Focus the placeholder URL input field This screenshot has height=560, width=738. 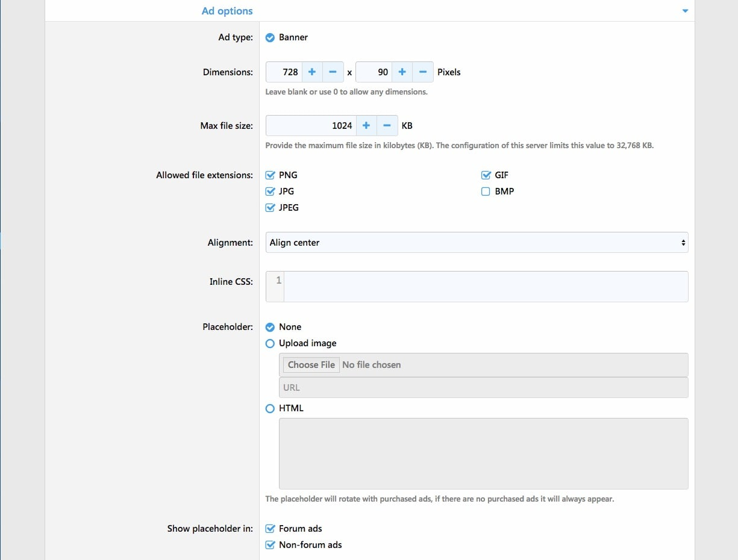[x=483, y=388]
